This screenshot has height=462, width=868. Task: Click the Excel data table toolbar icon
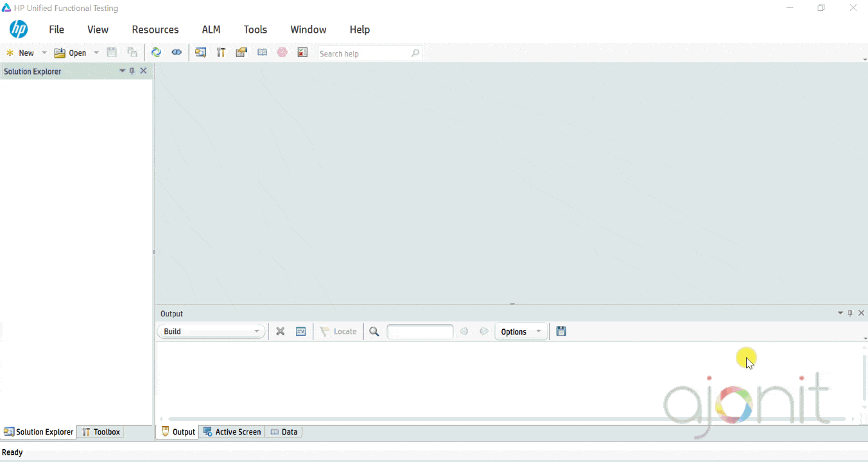point(302,52)
